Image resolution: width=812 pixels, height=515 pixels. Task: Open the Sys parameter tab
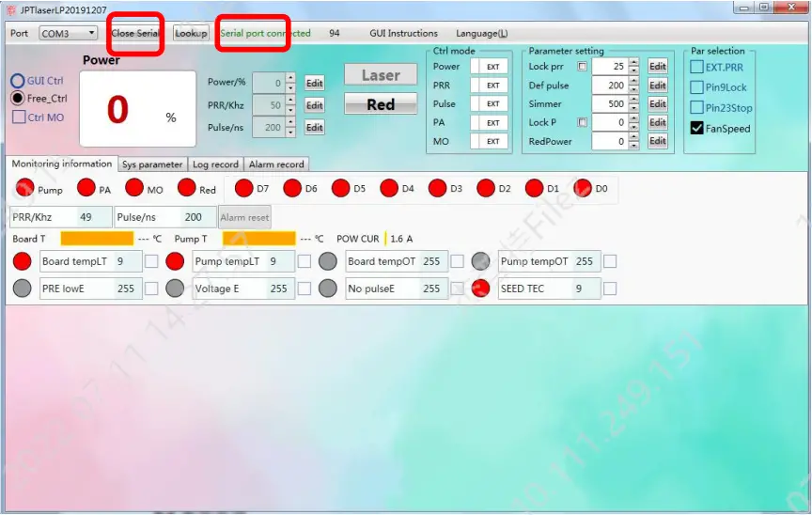coord(152,164)
